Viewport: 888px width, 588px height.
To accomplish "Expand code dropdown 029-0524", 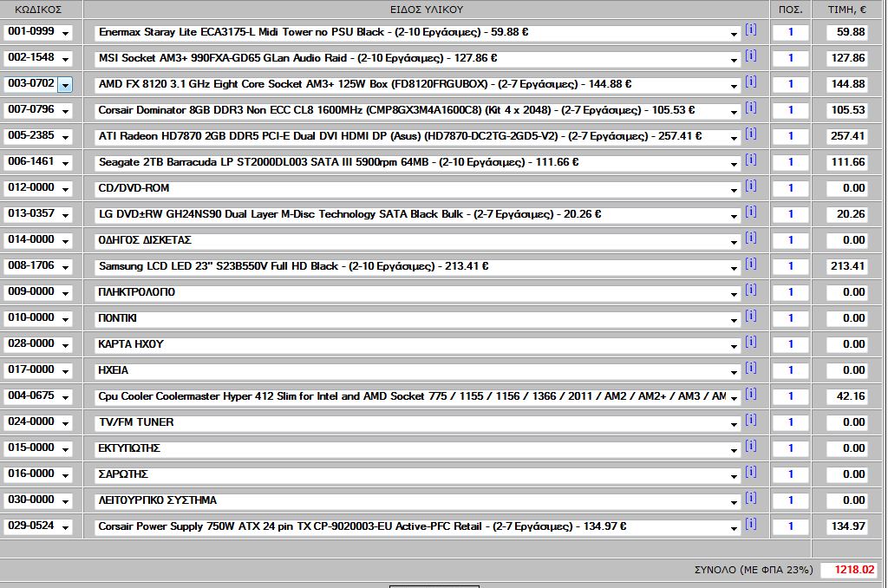I will click(65, 528).
